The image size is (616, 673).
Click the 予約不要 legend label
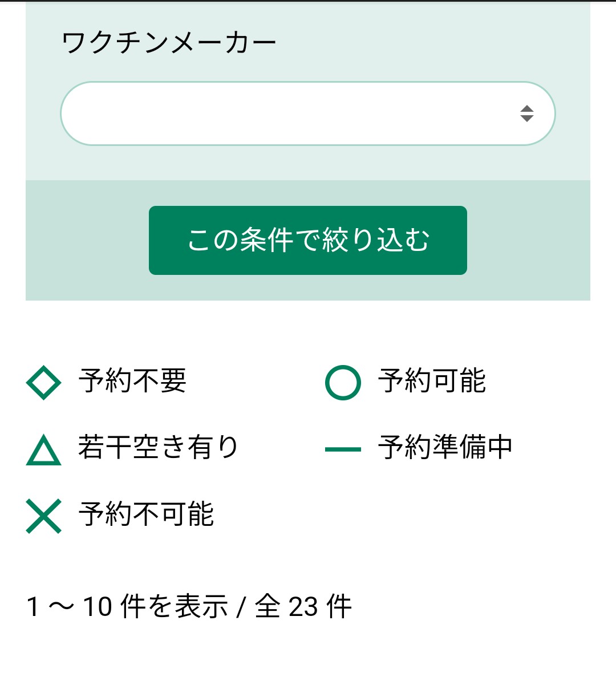point(132,381)
